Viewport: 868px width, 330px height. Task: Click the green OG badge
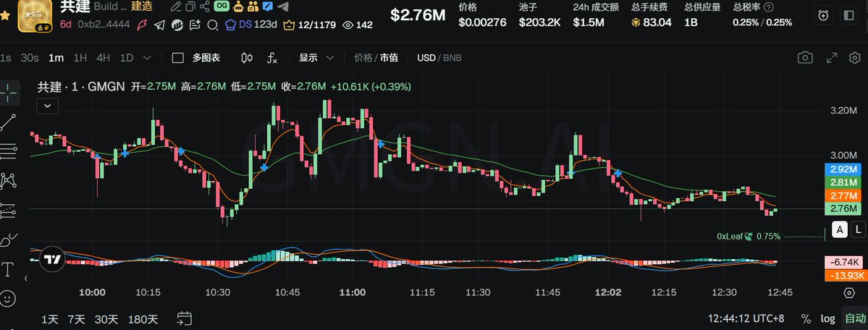(x=222, y=6)
